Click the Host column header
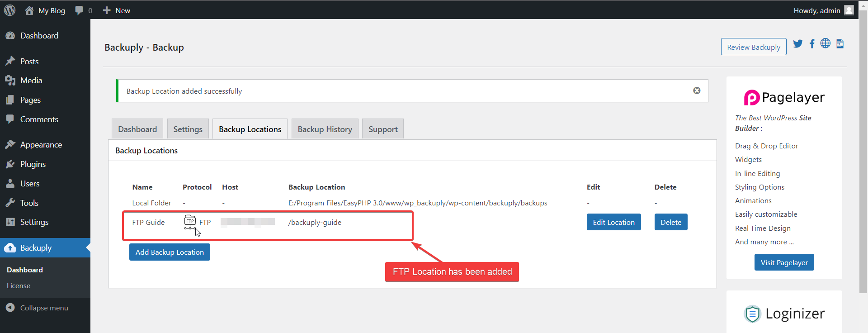Viewport: 868px width, 333px height. [x=230, y=187]
